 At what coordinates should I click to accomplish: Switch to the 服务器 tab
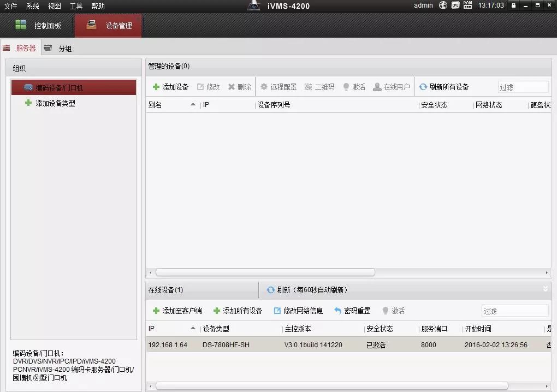pos(21,48)
